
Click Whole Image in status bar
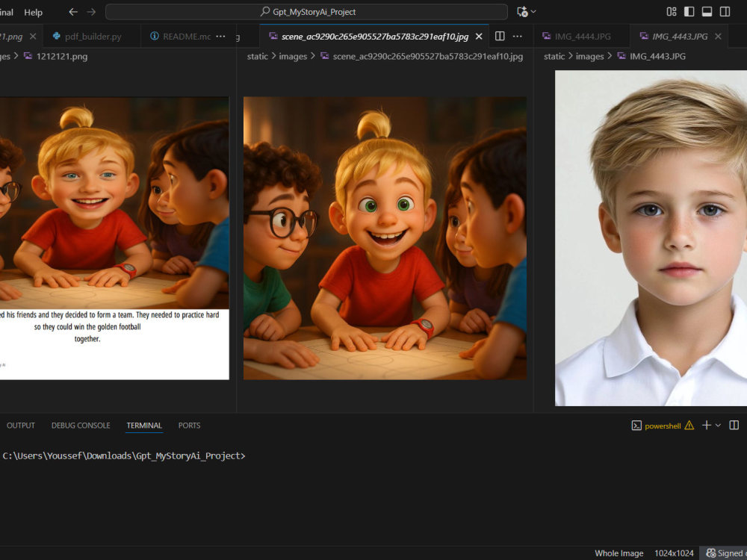click(x=619, y=553)
